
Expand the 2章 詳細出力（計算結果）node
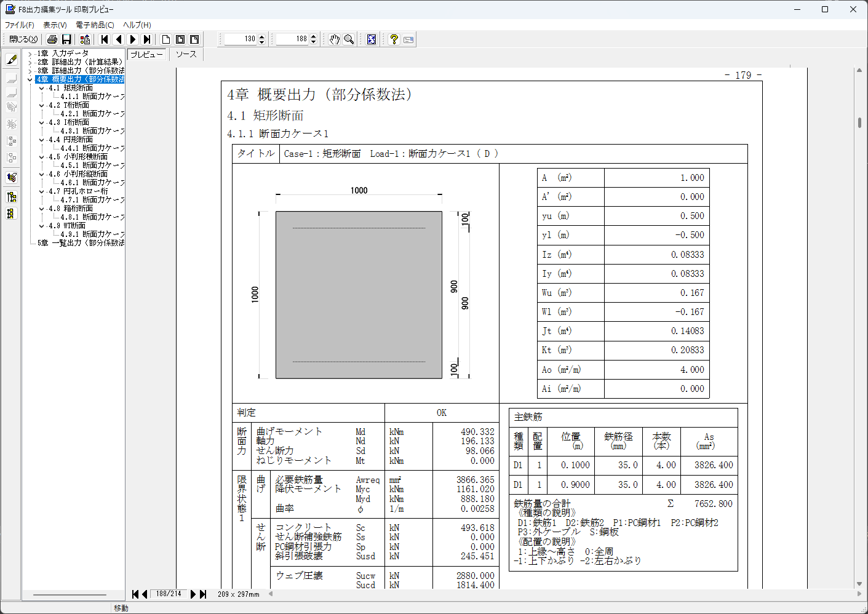coord(30,63)
